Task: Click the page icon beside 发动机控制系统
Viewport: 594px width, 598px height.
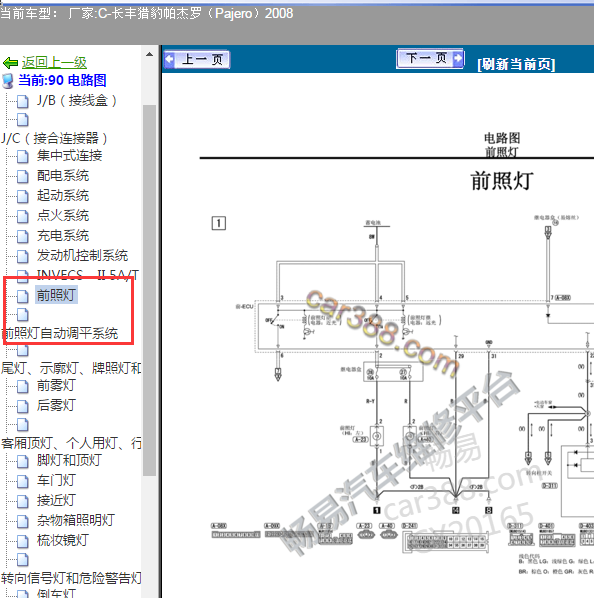Action: point(22,256)
